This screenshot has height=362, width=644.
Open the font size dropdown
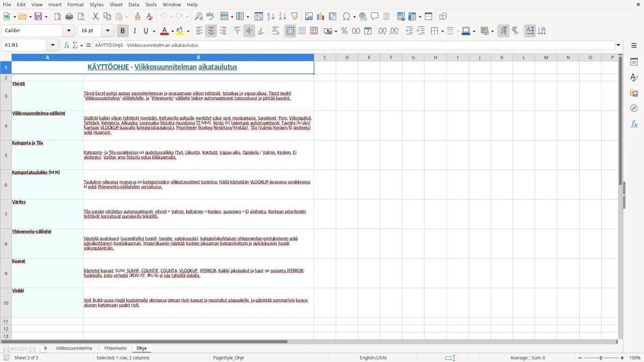coord(108,31)
